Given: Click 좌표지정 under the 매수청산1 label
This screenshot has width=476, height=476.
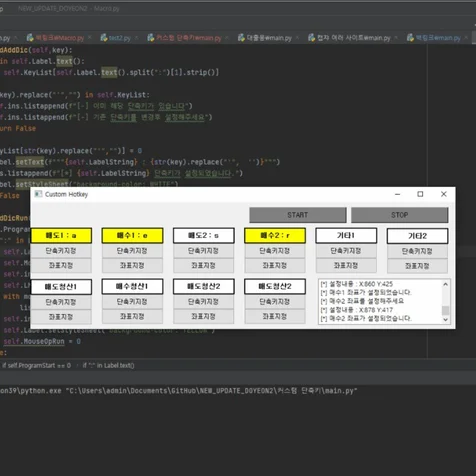Looking at the screenshot, I should tap(132, 316).
